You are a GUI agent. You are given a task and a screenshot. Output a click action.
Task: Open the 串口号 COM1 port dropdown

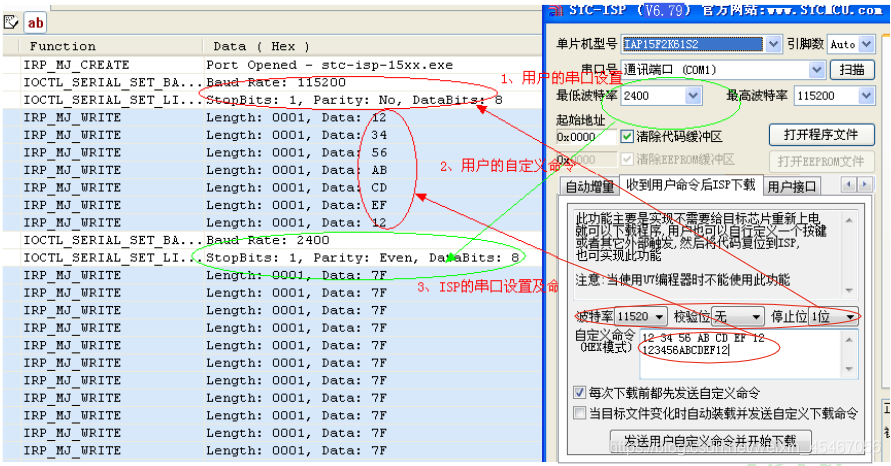click(817, 70)
